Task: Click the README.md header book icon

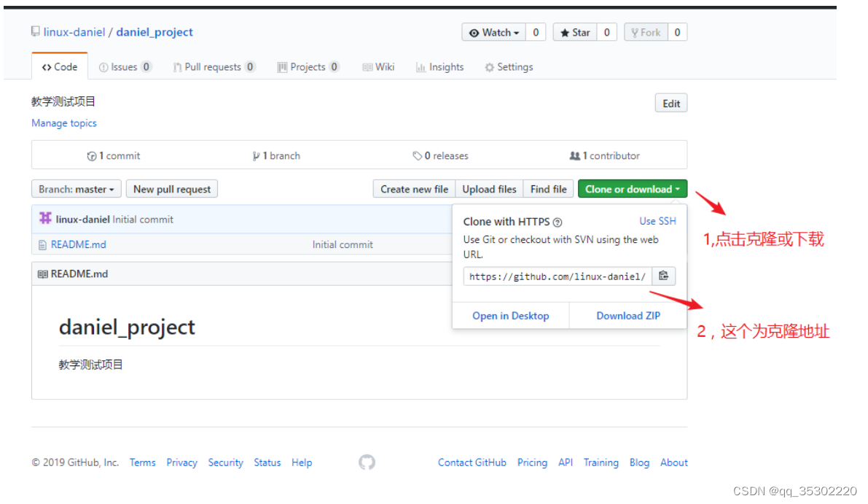Action: pyautogui.click(x=42, y=274)
